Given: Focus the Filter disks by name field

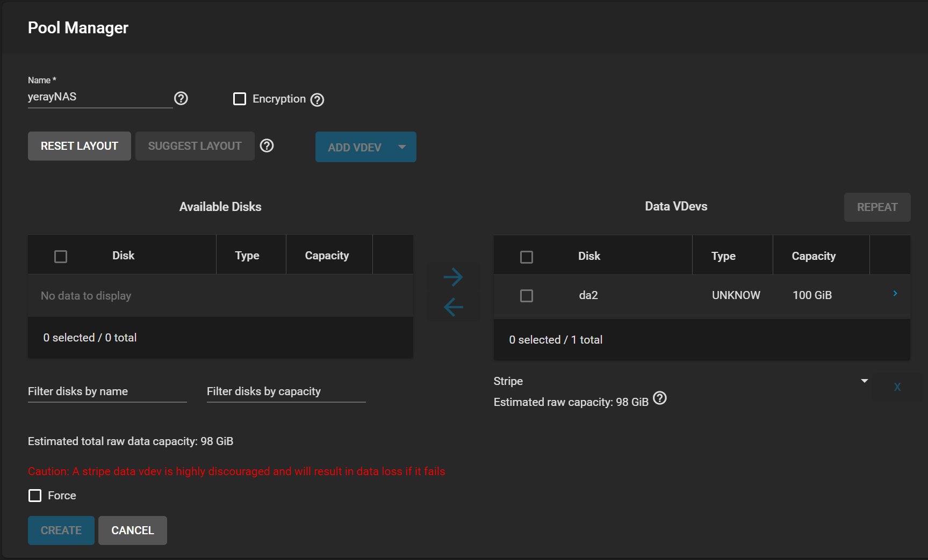Looking at the screenshot, I should click(107, 391).
